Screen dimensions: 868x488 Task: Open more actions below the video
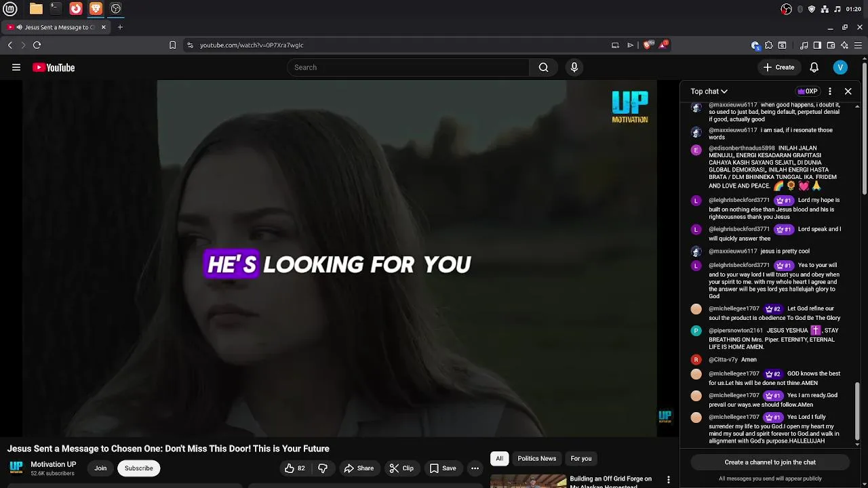[475, 468]
